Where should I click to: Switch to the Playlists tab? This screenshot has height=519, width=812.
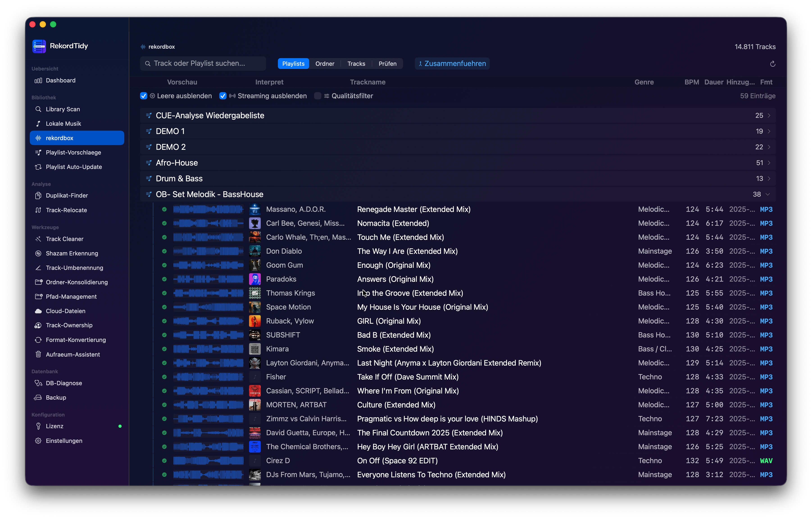pyautogui.click(x=293, y=64)
